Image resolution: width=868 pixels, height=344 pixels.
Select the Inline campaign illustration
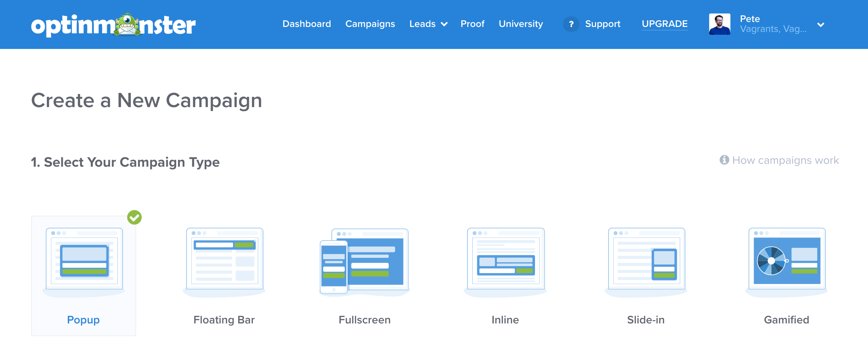tap(505, 262)
